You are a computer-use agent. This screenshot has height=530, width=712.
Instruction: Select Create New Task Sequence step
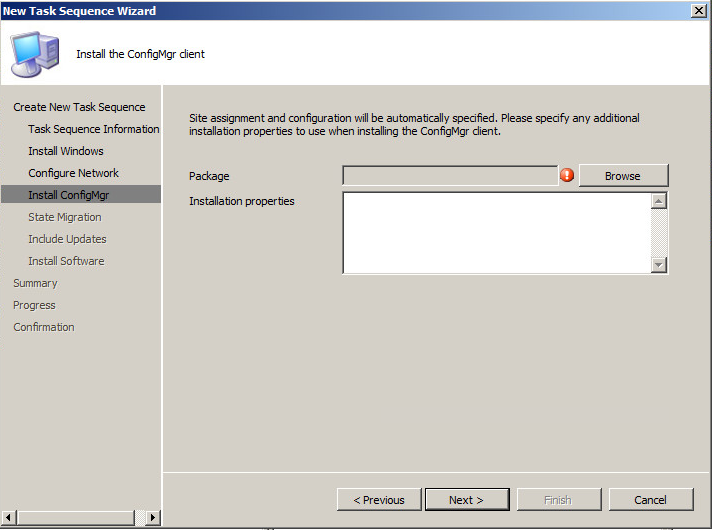coord(79,107)
